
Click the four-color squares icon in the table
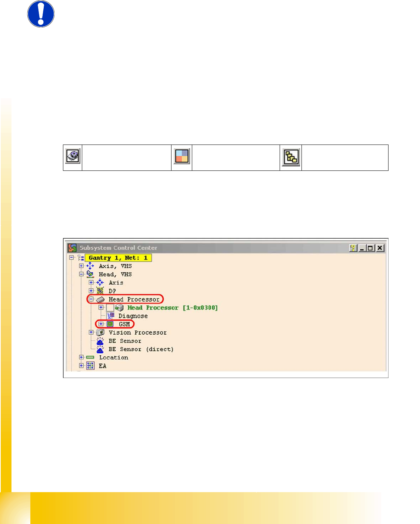(x=182, y=156)
